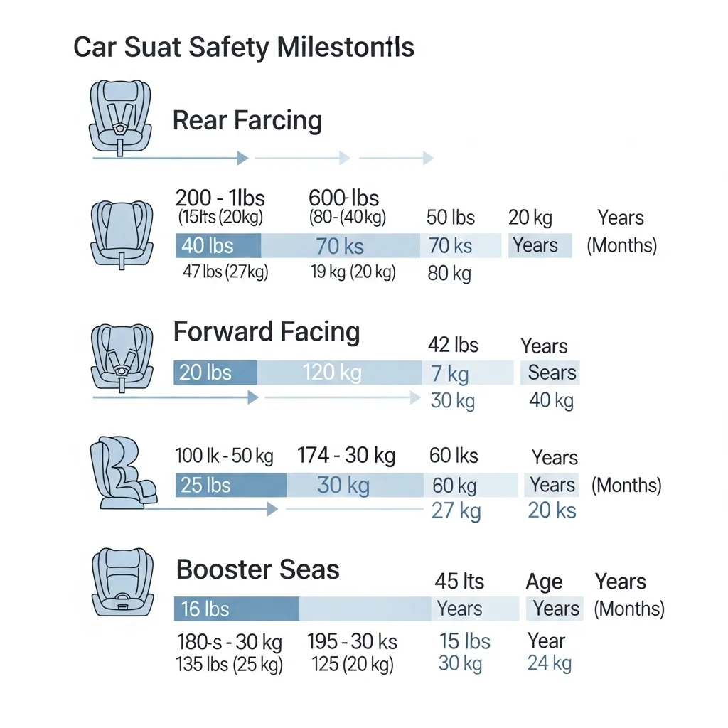Click the arrow beneath the 25 lbs bar
The width and height of the screenshot is (728, 728).
coord(211,509)
